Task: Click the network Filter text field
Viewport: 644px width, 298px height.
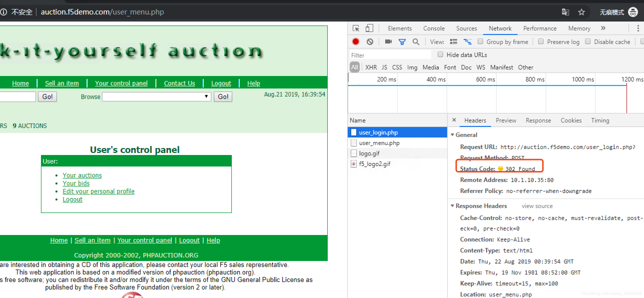Action: [390, 55]
